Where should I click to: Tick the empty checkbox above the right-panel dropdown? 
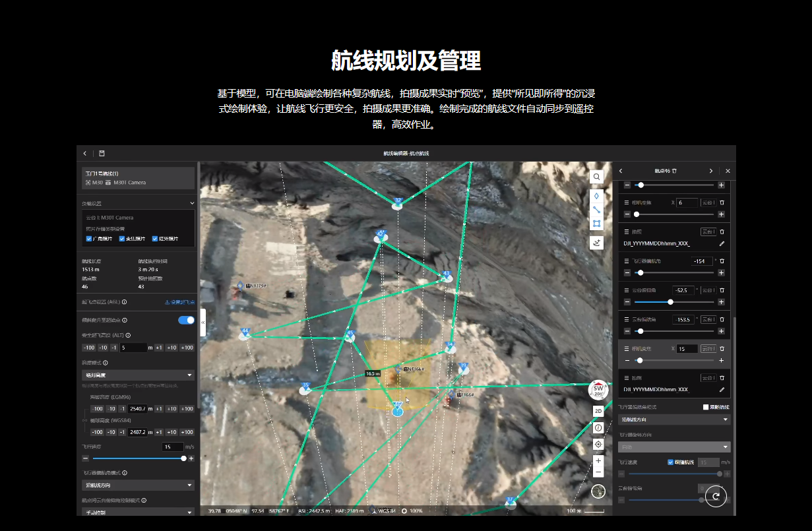point(706,407)
